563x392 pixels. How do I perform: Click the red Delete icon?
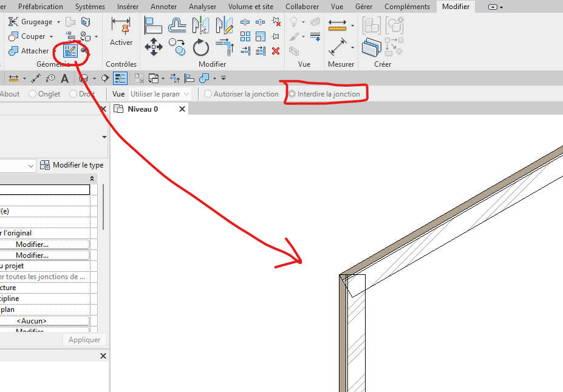pos(276,51)
